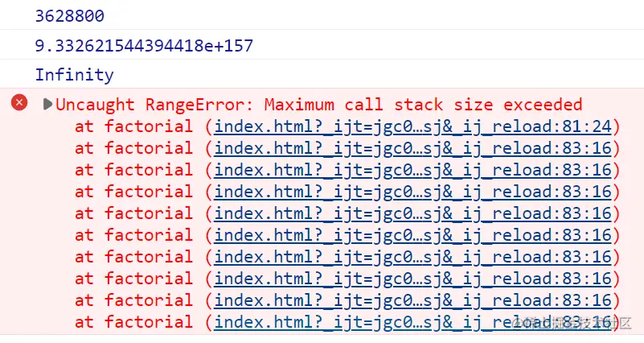Click the red error X icon
Screen dimensions: 644x343
(18, 103)
